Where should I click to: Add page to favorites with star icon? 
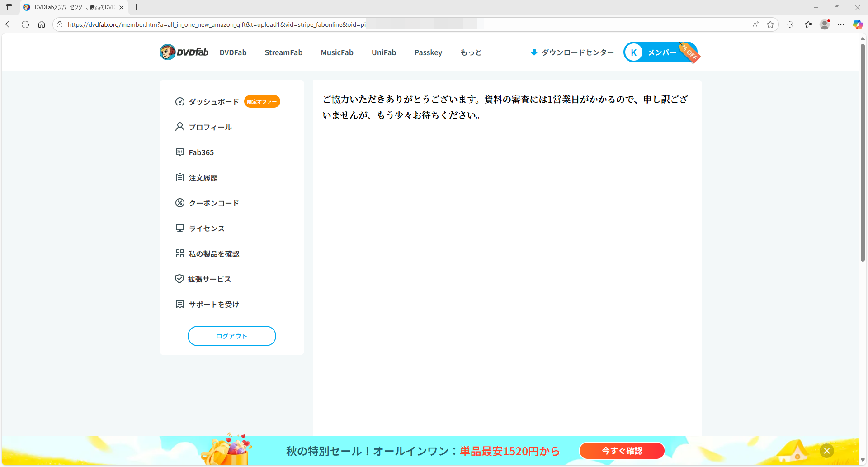coord(770,24)
